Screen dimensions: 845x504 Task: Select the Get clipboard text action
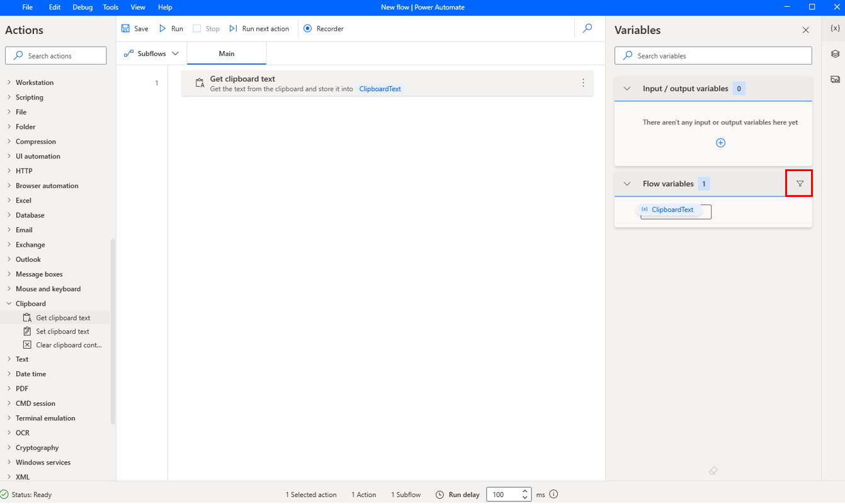pyautogui.click(x=387, y=82)
